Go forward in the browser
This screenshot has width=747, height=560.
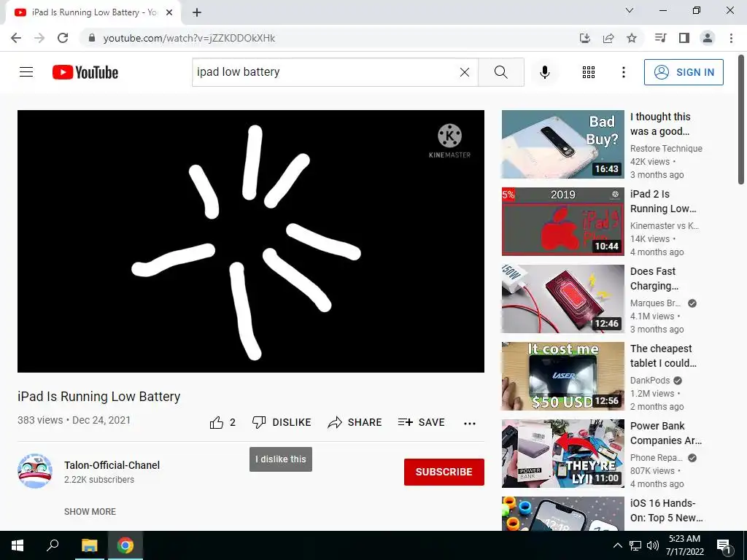39,38
